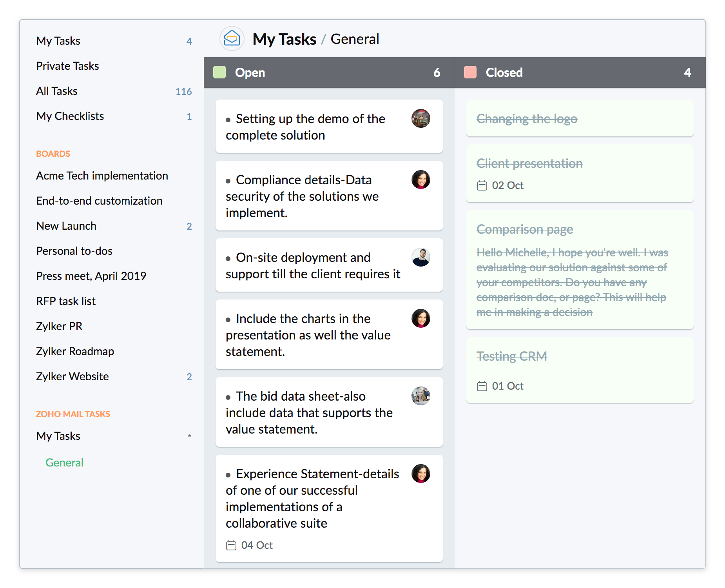Click assignee avatar on demo setup task
Screen dimensions: 725x588
(420, 118)
